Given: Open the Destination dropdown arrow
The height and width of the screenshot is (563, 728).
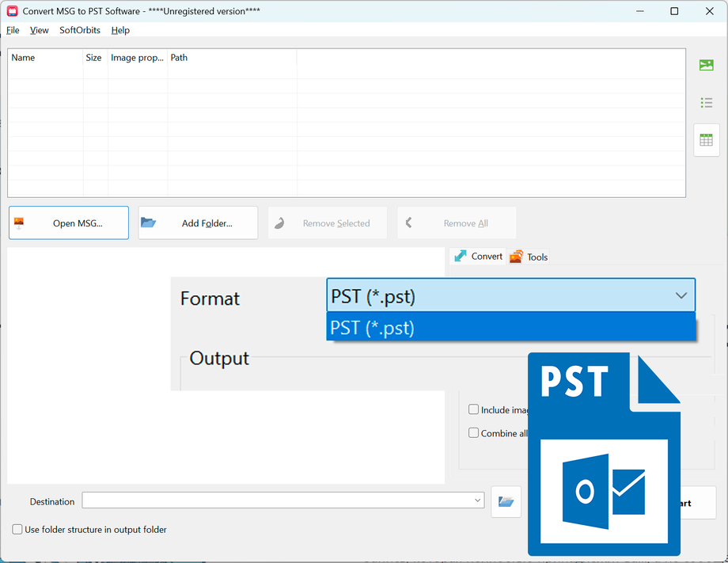Looking at the screenshot, I should click(x=477, y=500).
